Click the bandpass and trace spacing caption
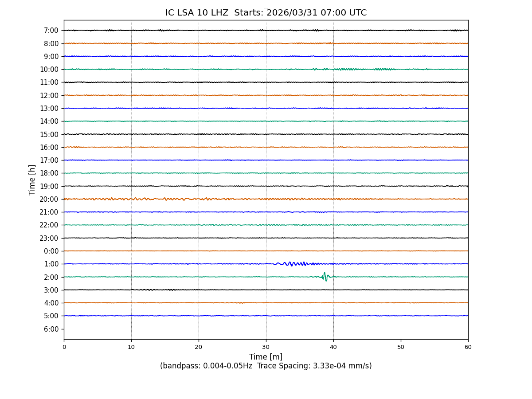 click(x=266, y=366)
